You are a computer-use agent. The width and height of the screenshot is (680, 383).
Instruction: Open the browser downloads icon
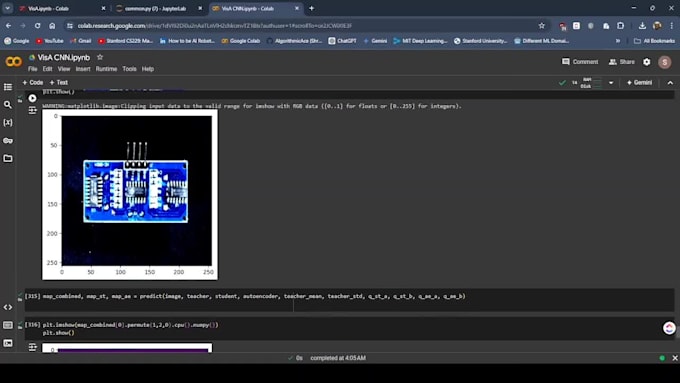(642, 26)
